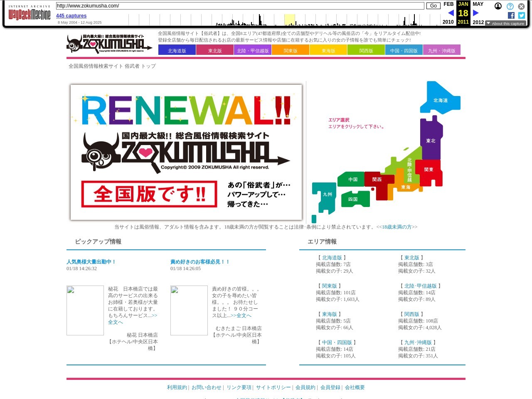Open the 人気奥様大量出勤中！ article link
Image resolution: width=532 pixels, height=399 pixels.
tap(91, 262)
